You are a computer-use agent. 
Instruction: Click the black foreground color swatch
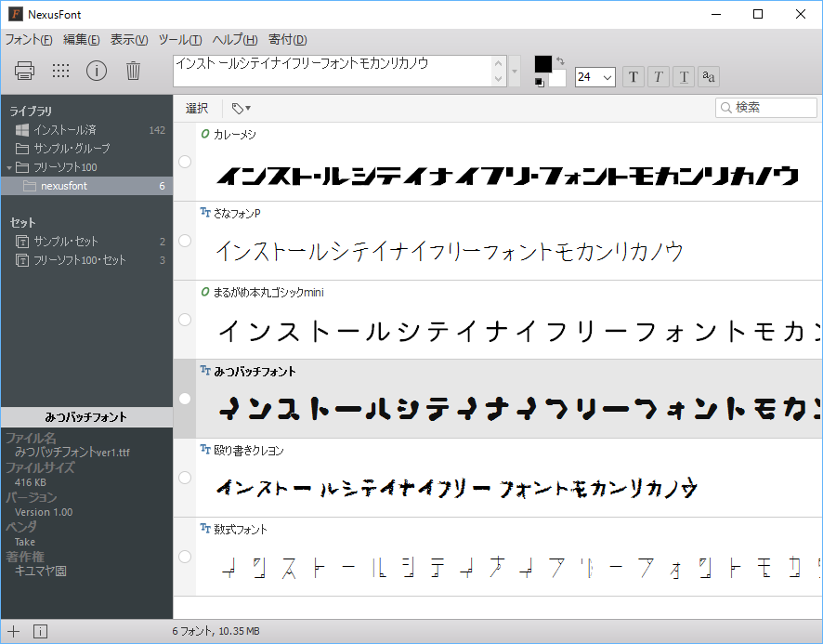tap(542, 63)
